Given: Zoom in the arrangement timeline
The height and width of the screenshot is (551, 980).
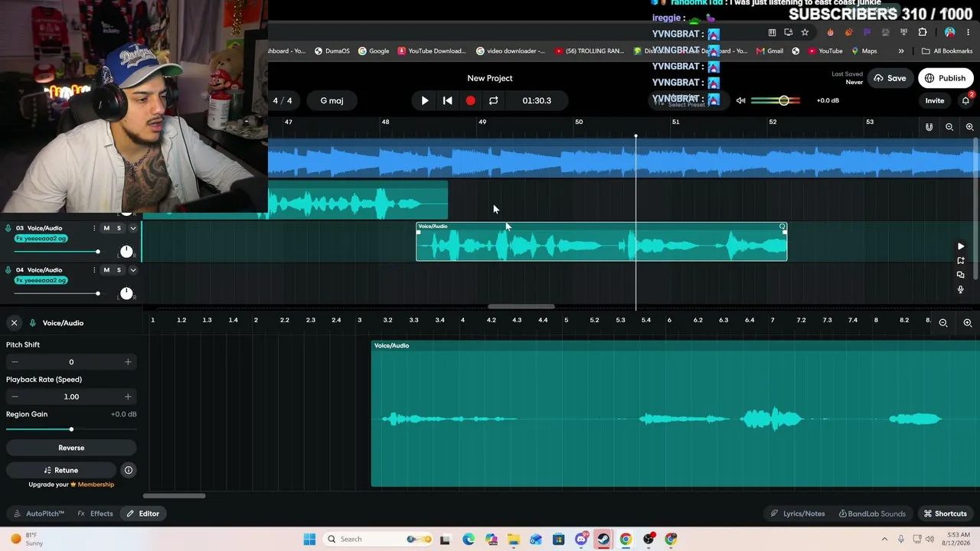Looking at the screenshot, I should pyautogui.click(x=969, y=127).
